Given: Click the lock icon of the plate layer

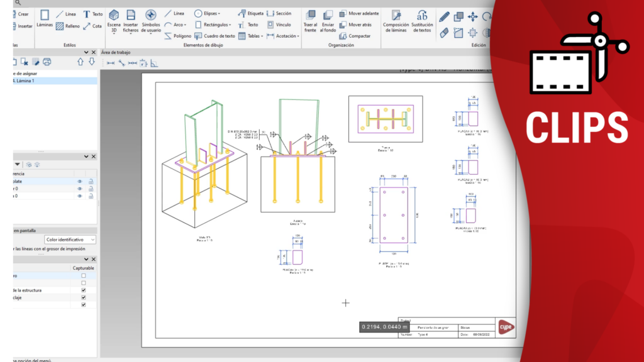Looking at the screenshot, I should click(91, 181).
